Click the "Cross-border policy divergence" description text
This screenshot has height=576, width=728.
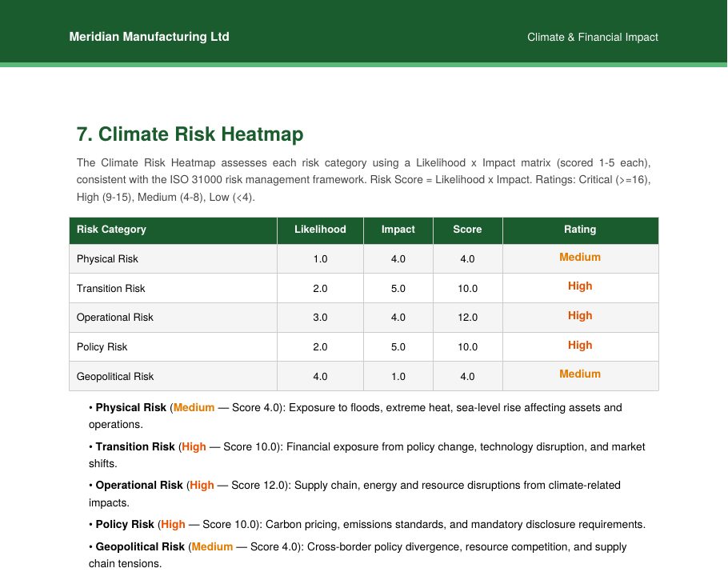tap(384, 546)
